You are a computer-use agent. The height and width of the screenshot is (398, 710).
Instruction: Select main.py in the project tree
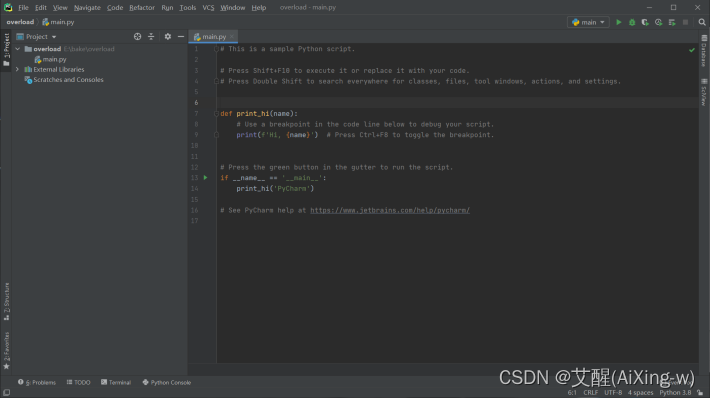click(x=54, y=59)
